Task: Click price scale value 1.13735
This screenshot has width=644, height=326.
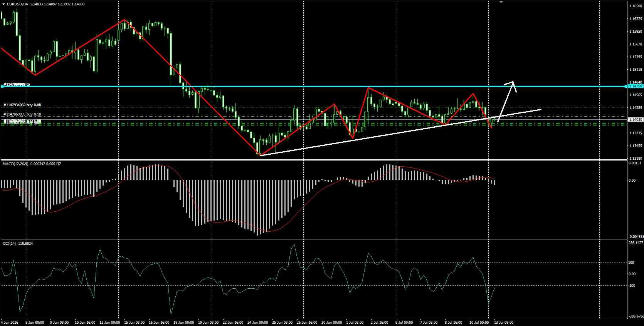Action: [636, 133]
